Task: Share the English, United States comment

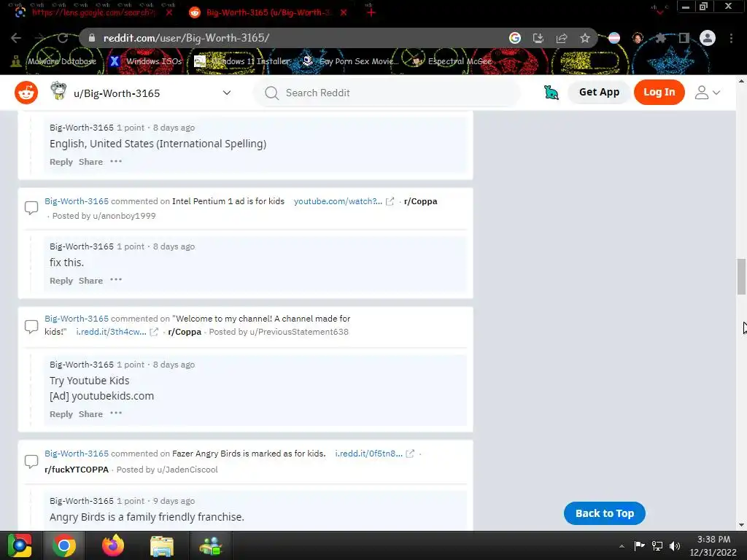Action: point(90,162)
